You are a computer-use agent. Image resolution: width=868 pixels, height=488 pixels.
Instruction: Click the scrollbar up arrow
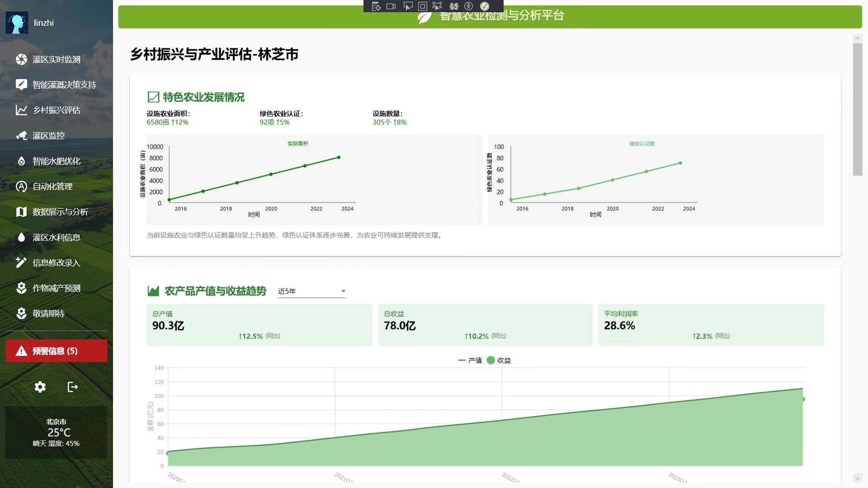tap(858, 38)
